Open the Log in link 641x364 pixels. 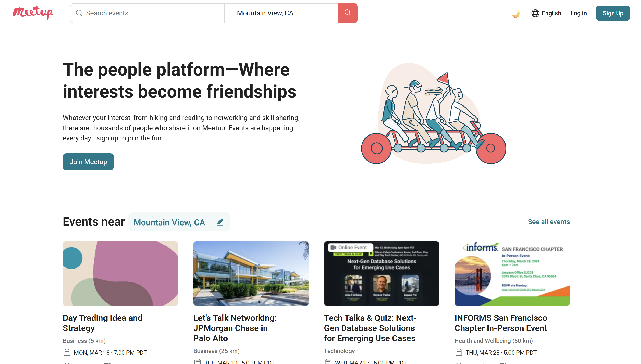pos(578,13)
